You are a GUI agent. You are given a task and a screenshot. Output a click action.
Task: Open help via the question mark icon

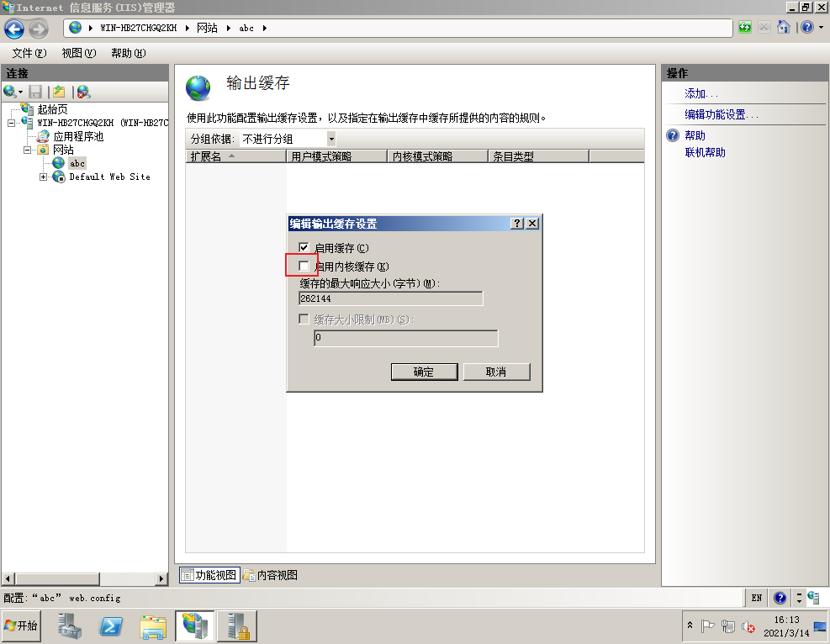807,27
